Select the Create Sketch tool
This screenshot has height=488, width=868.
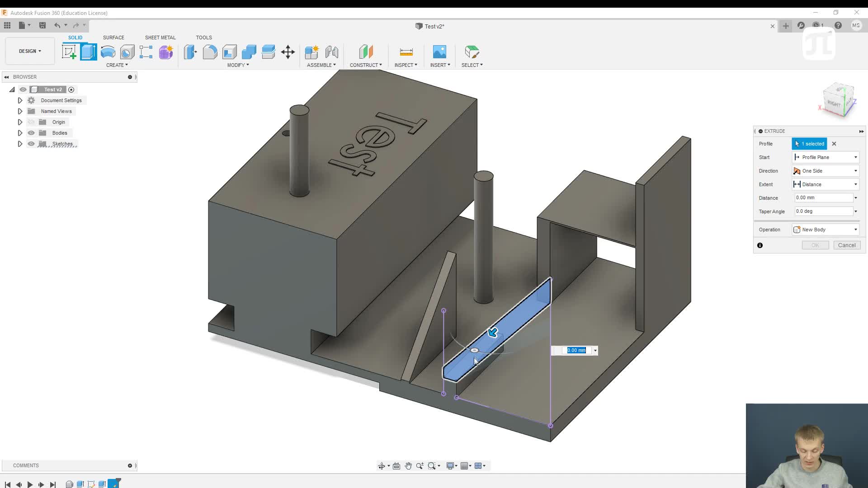69,52
